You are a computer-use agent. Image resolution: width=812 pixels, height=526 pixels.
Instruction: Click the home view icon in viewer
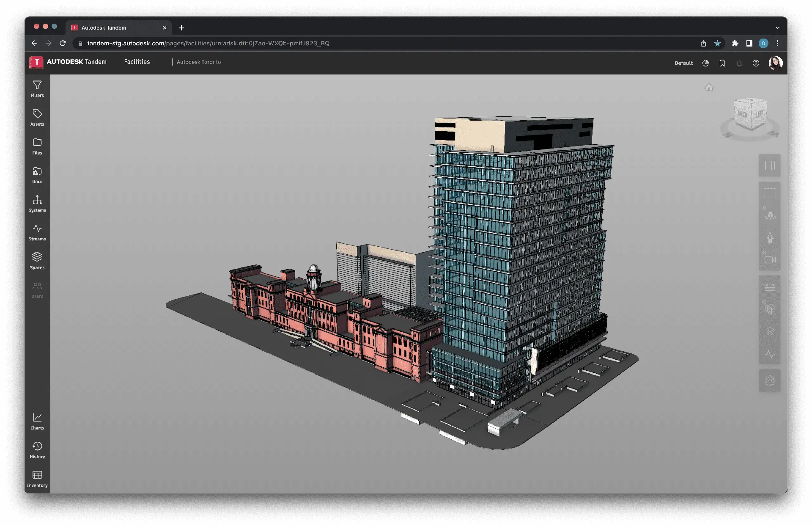[x=709, y=88]
